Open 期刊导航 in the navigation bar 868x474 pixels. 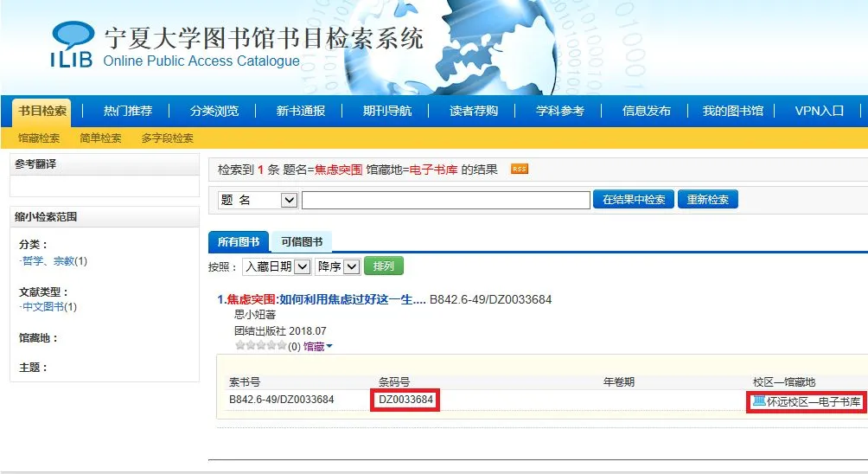[387, 111]
